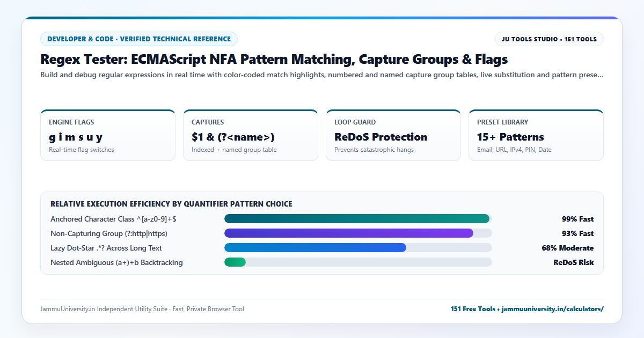This screenshot has width=644, height=338.
Task: Select the "15+ Patterns" value
Action: click(510, 137)
